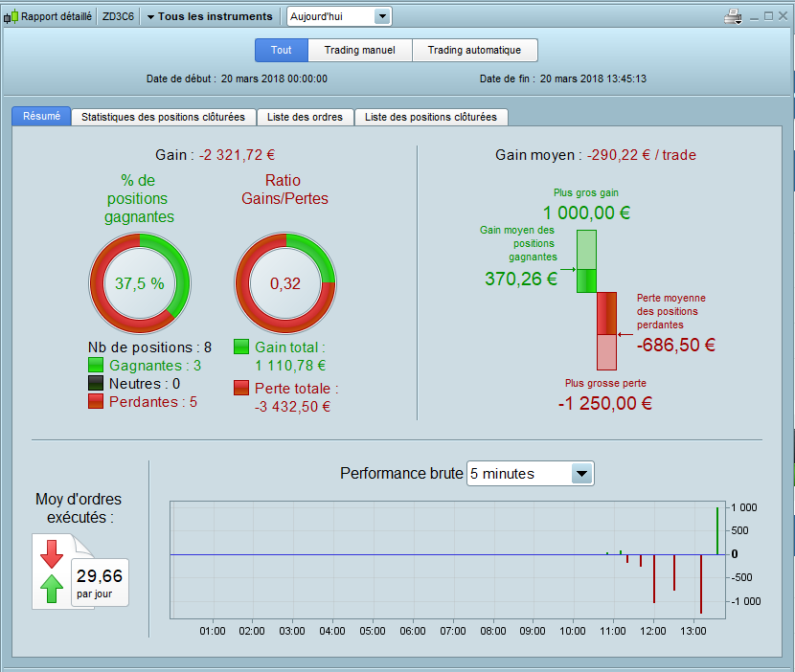The width and height of the screenshot is (795, 672).
Task: Click the green Gain total legend square
Action: (x=241, y=347)
